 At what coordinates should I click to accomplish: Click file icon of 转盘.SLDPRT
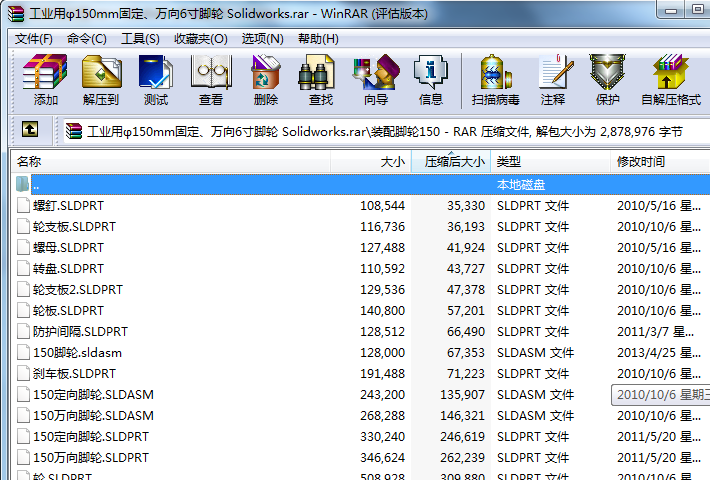[23, 269]
